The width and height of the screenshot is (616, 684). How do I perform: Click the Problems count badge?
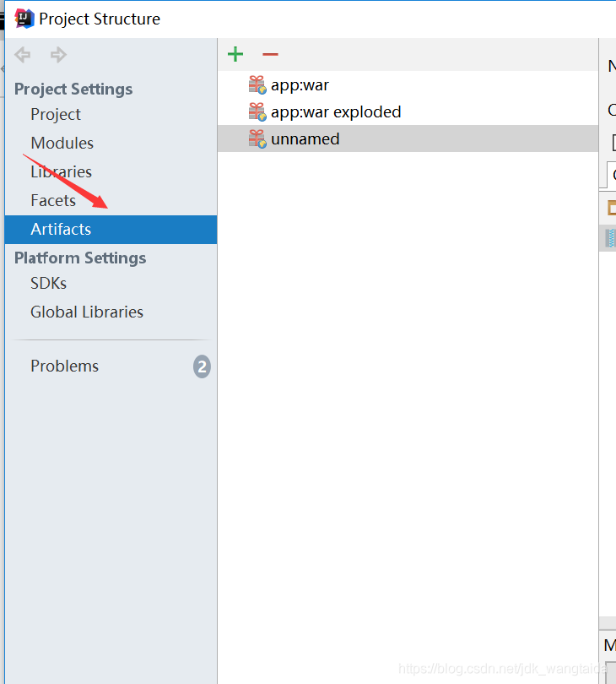(x=202, y=366)
